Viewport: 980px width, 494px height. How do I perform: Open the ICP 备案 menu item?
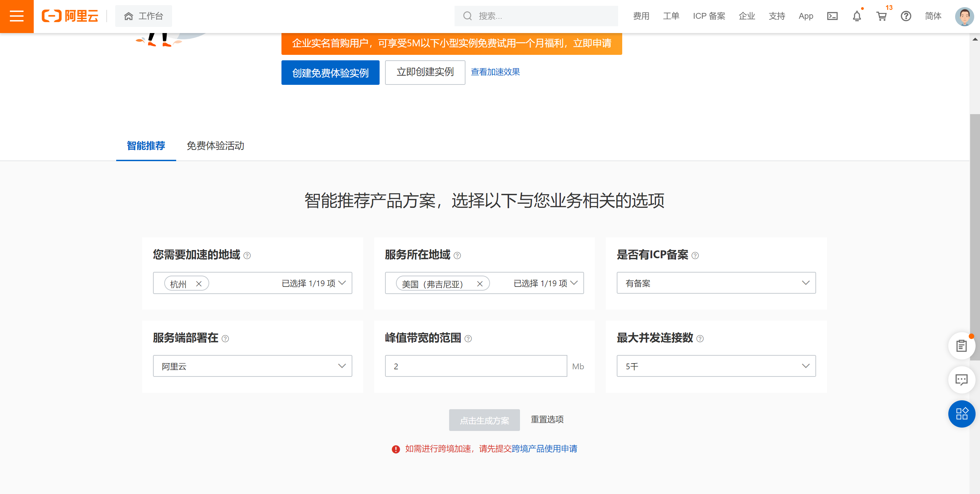point(709,16)
